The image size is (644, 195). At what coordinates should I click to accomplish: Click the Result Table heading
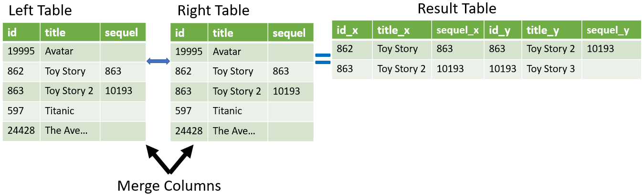[457, 9]
